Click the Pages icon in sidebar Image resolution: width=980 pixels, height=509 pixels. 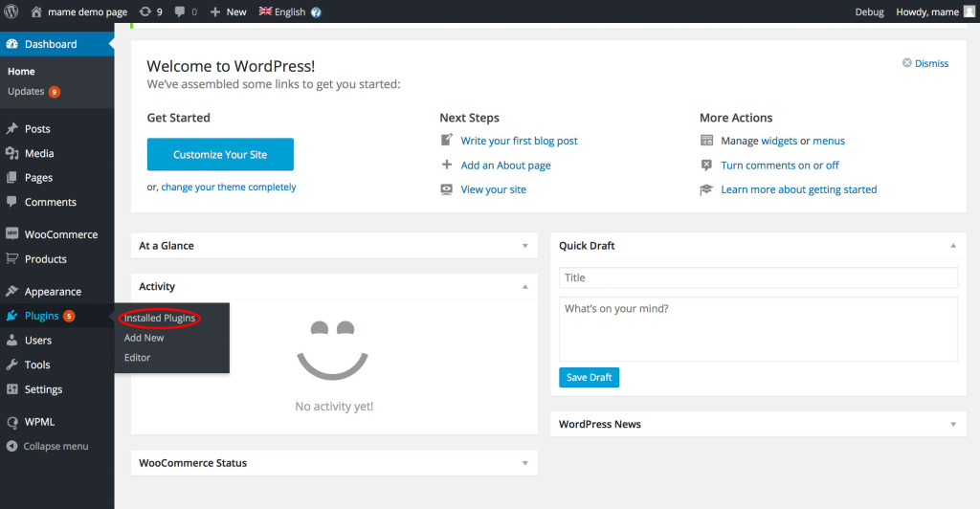11,177
